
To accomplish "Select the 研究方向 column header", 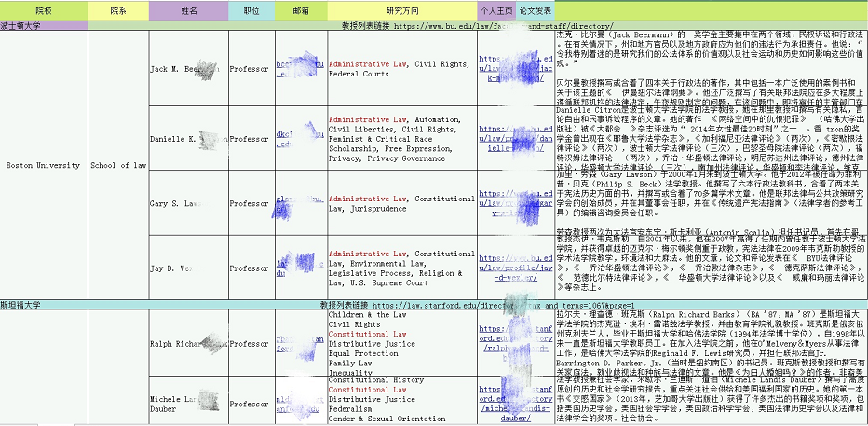I will [x=402, y=10].
